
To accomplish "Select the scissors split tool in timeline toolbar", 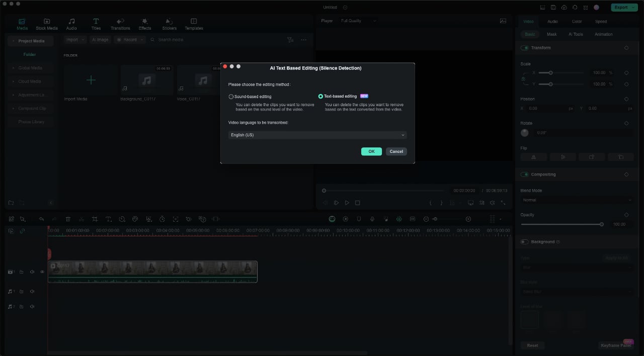I will click(81, 219).
